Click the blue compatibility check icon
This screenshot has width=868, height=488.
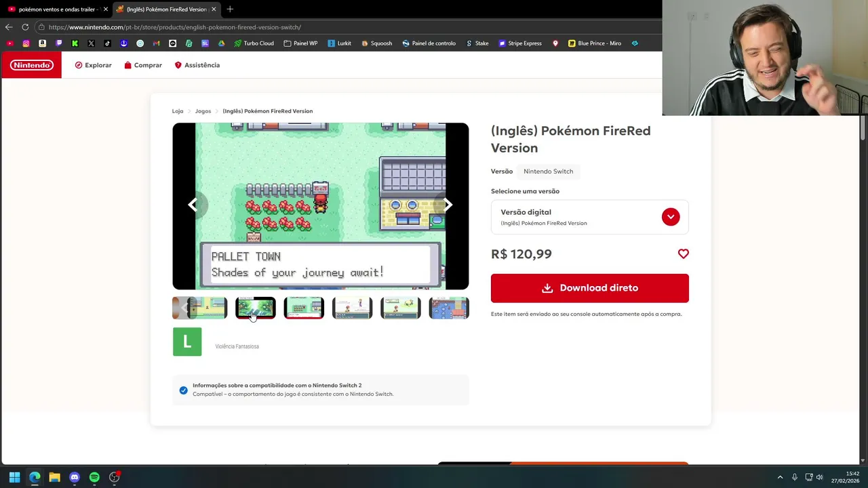(x=183, y=390)
